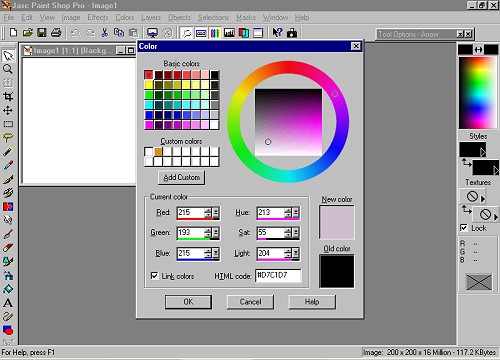Expand the foreground Styles flyout arrow
500x360 pixels.
coord(483,153)
